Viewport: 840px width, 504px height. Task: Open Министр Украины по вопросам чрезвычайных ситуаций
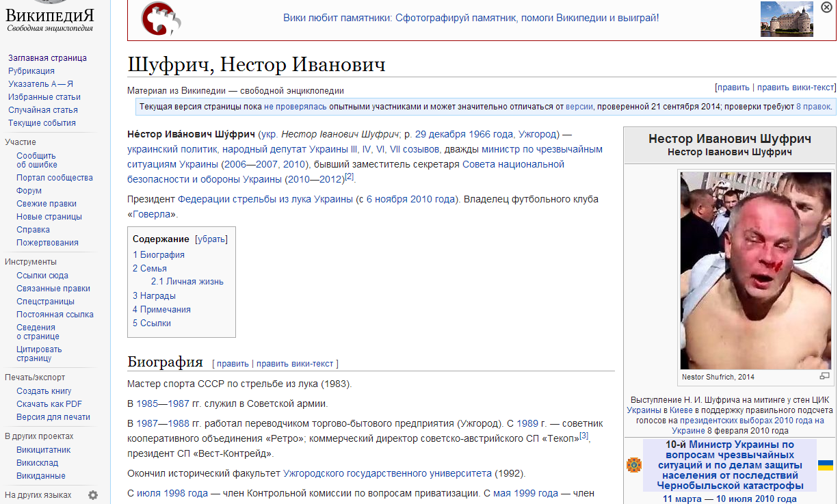729,465
